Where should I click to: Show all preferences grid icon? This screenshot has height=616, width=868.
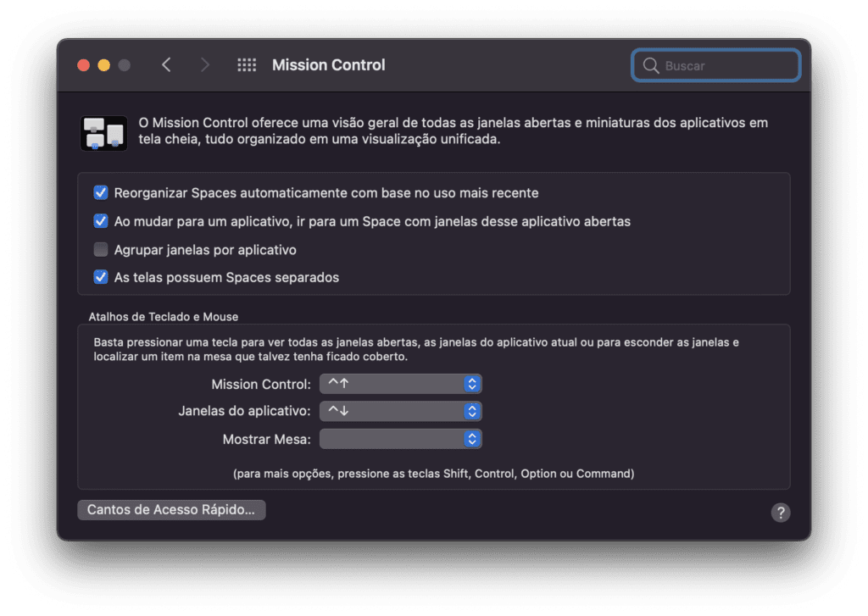point(247,65)
